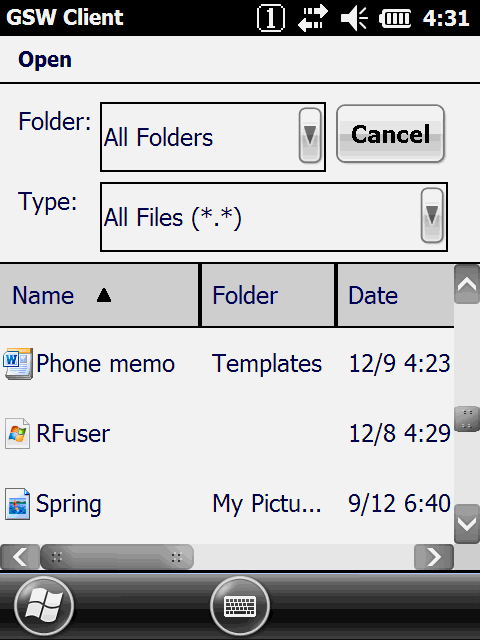The height and width of the screenshot is (640, 480).
Task: Open the All Files (*.*) combo box
Action: (274, 217)
